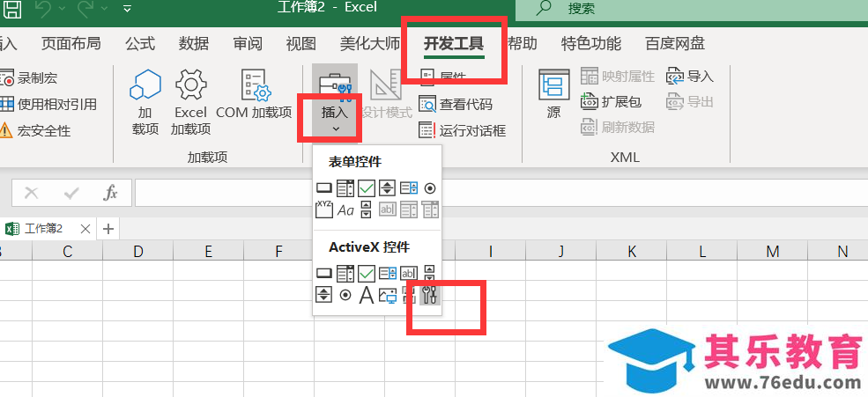Select column C header
This screenshot has height=397, width=868.
(68, 252)
